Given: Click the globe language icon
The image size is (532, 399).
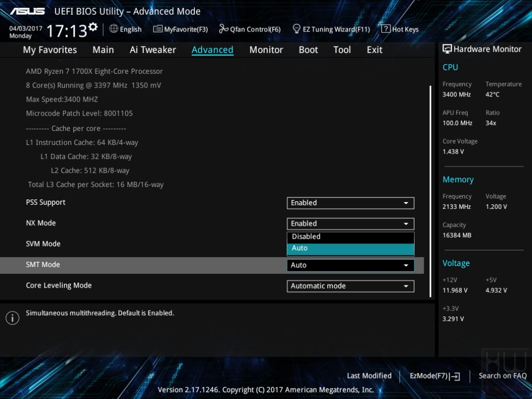Looking at the screenshot, I should (114, 29).
